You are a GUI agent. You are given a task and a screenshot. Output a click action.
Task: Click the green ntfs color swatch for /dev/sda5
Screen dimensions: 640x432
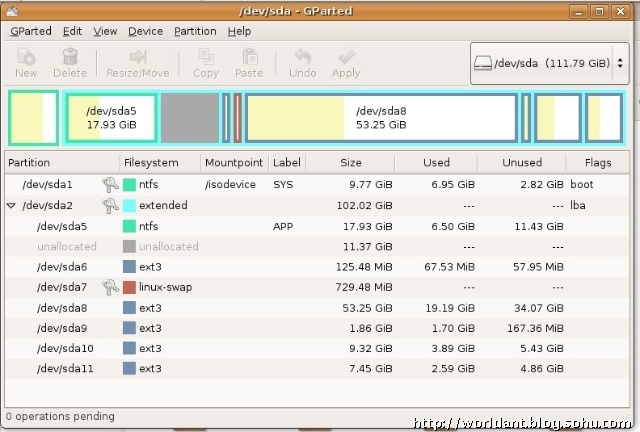pyautogui.click(x=130, y=226)
